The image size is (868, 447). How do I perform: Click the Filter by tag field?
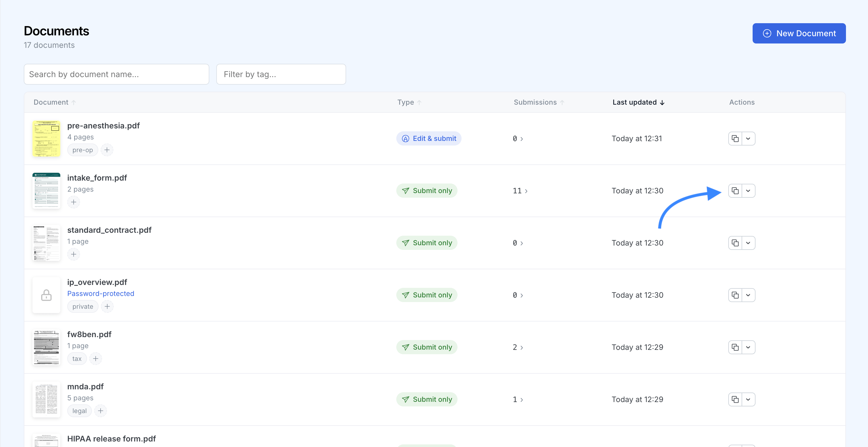pos(281,74)
